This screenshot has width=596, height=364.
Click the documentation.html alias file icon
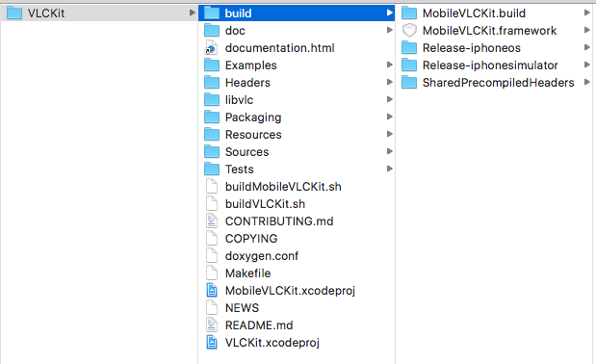pos(211,48)
